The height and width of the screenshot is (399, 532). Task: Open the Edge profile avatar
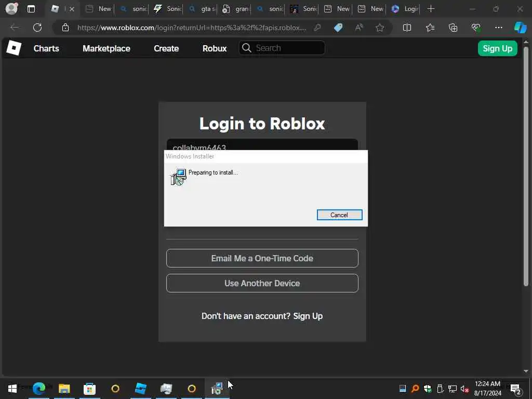click(x=11, y=8)
